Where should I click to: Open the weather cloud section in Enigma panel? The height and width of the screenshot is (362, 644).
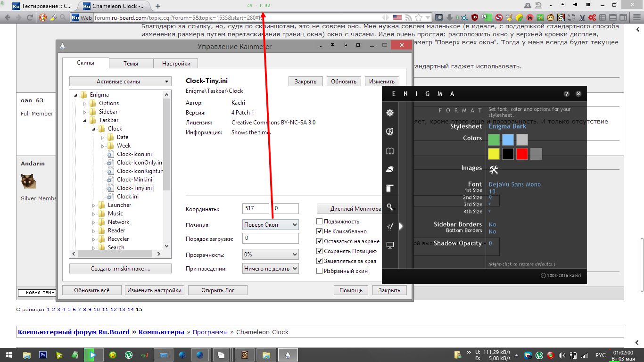pyautogui.click(x=389, y=170)
